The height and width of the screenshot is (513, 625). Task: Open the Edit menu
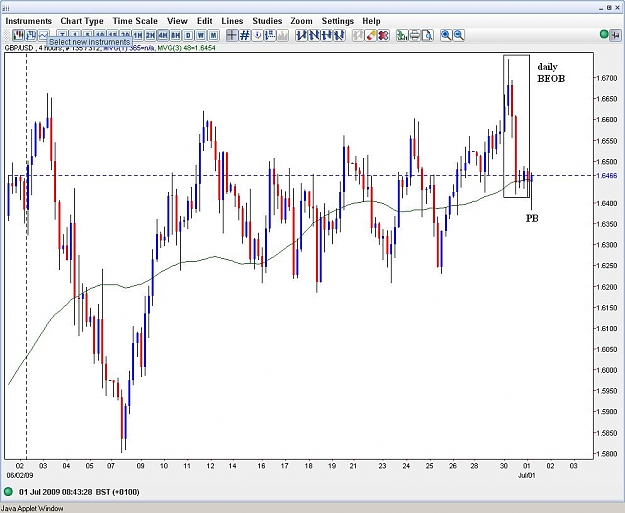[x=204, y=21]
